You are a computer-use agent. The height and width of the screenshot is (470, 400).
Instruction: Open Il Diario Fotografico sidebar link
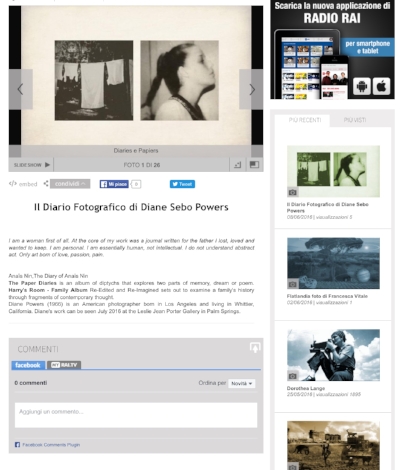point(327,207)
